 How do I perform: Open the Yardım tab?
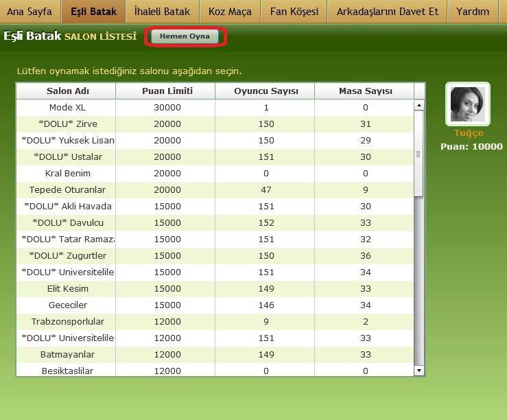(x=473, y=12)
